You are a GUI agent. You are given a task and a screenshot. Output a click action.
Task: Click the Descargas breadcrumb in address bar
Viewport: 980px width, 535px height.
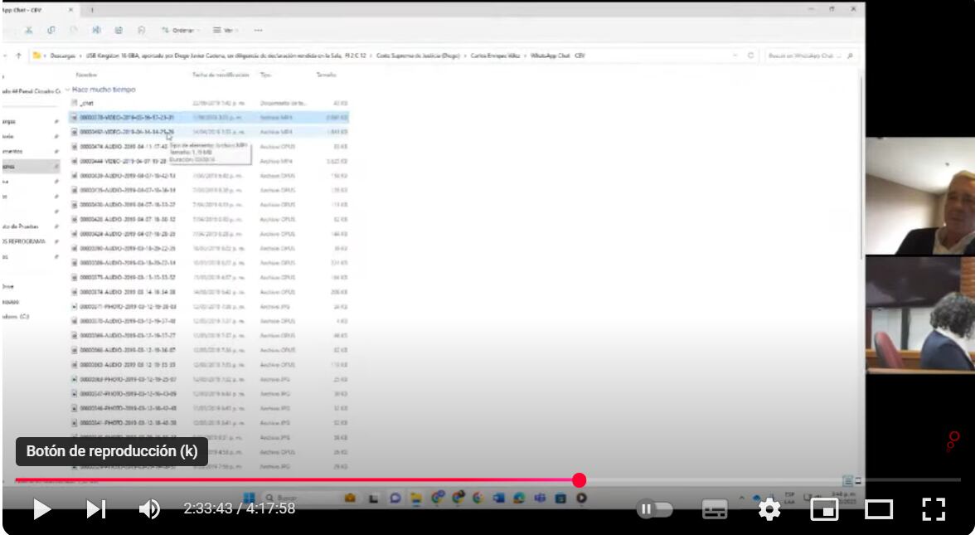click(x=63, y=56)
